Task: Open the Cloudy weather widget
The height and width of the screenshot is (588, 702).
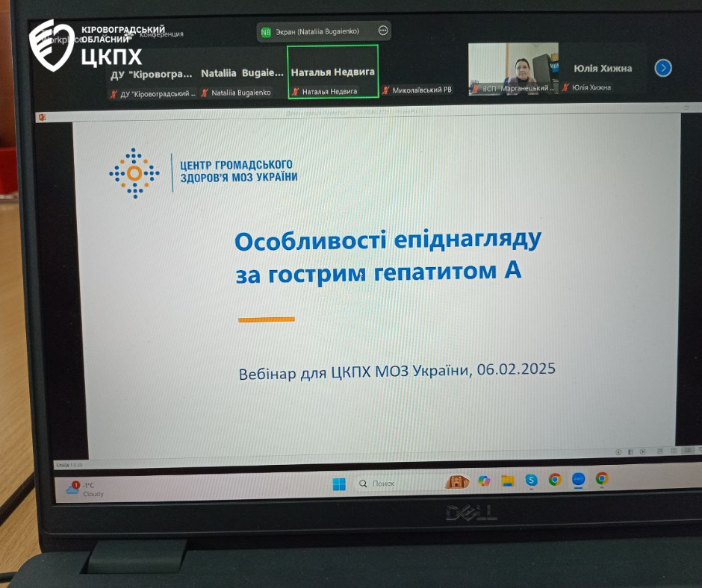Action: click(x=86, y=490)
